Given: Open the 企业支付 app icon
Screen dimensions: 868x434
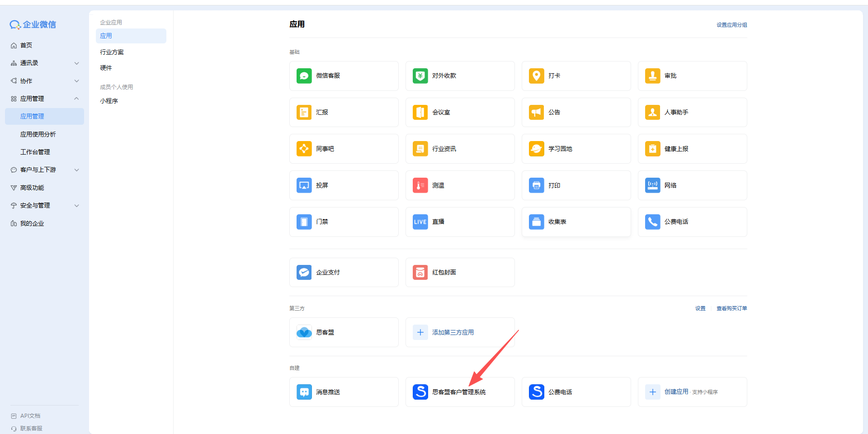Looking at the screenshot, I should pos(304,272).
